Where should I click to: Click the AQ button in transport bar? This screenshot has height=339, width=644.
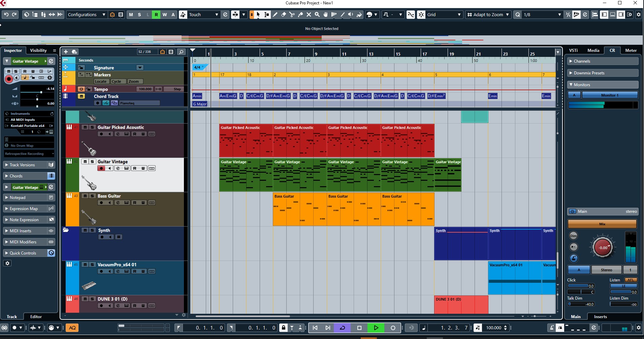click(72, 328)
